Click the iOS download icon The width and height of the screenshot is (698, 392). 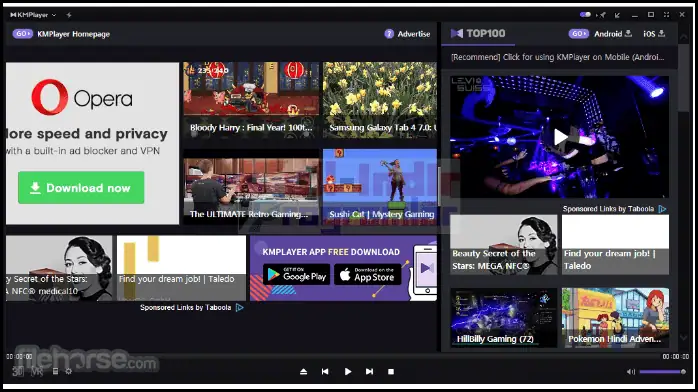[661, 33]
